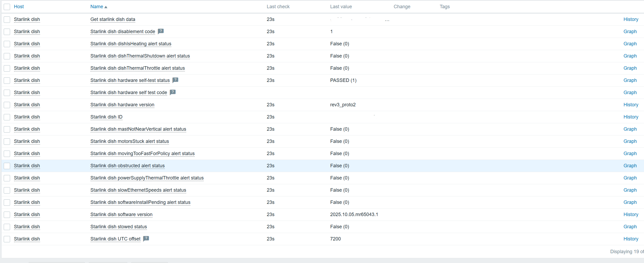Open History for Get starlink dish data
This screenshot has width=644, height=263.
631,19
